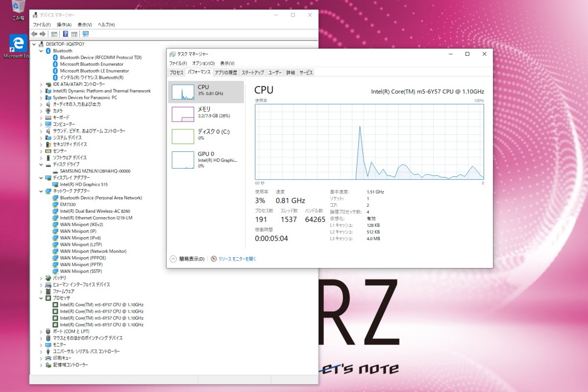Click the action pane toolbar icon beside Help
588x392 pixels.
coord(74,34)
